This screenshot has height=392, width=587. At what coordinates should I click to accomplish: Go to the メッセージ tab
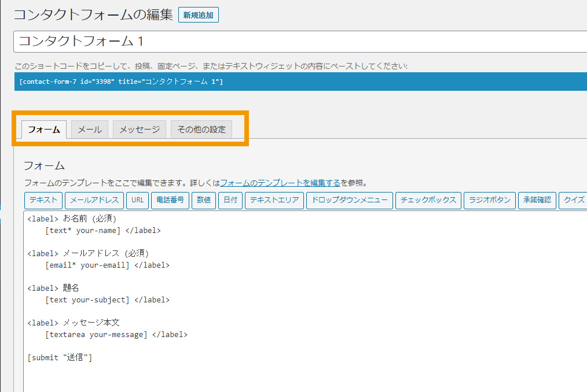tap(140, 130)
